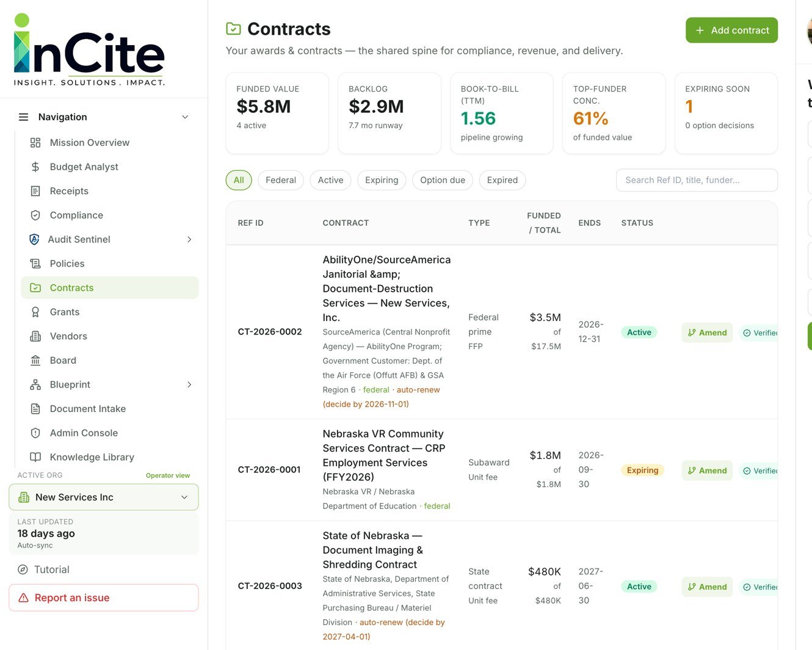Click the building icon in New Services Inc selector
The width and height of the screenshot is (812, 650).
pyautogui.click(x=24, y=497)
